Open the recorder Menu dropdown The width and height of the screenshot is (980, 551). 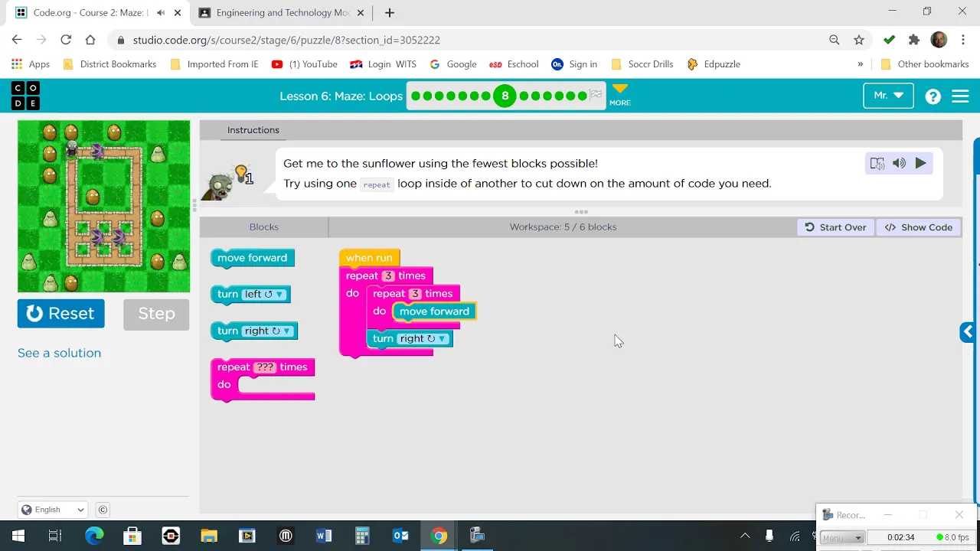[x=842, y=538]
